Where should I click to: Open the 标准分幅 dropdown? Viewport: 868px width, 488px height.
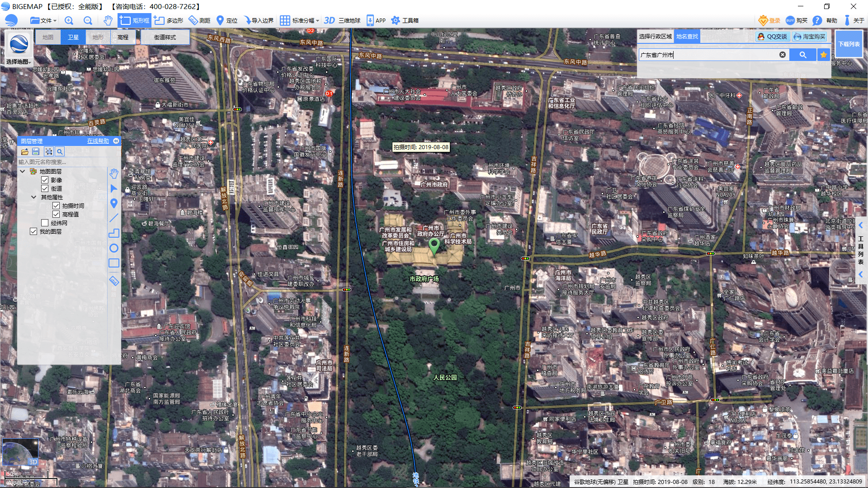coord(299,20)
